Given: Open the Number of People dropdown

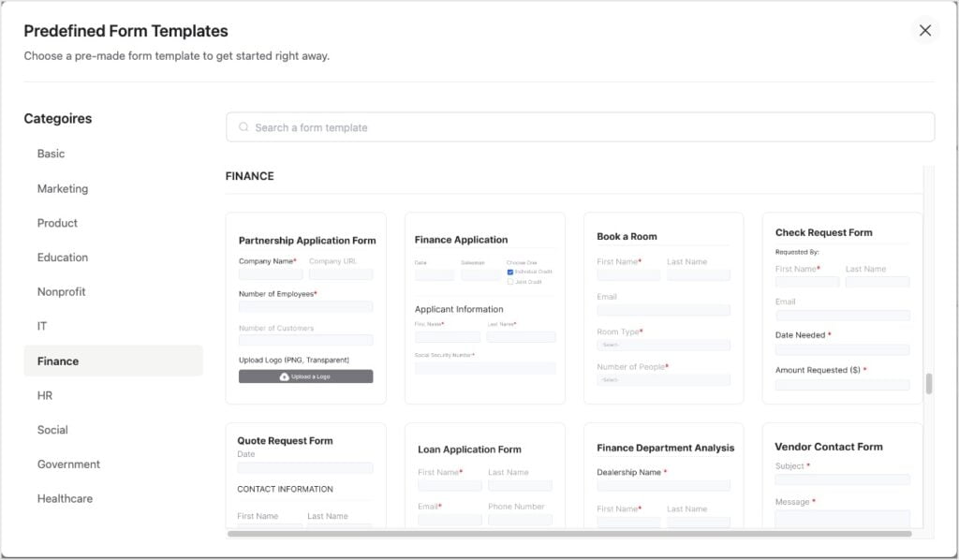Looking at the screenshot, I should [x=664, y=379].
